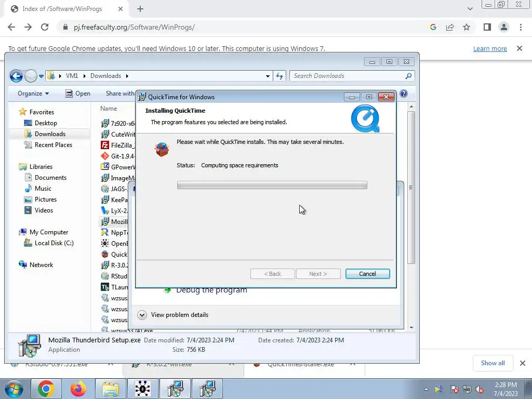Open Windows Start menu
Image resolution: width=532 pixels, height=399 pixels.
coord(14,389)
